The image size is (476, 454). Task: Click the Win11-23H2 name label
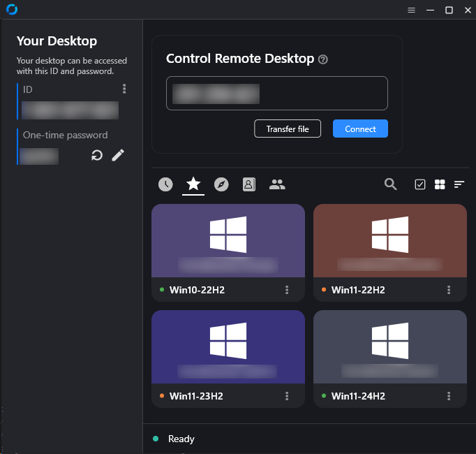point(196,396)
